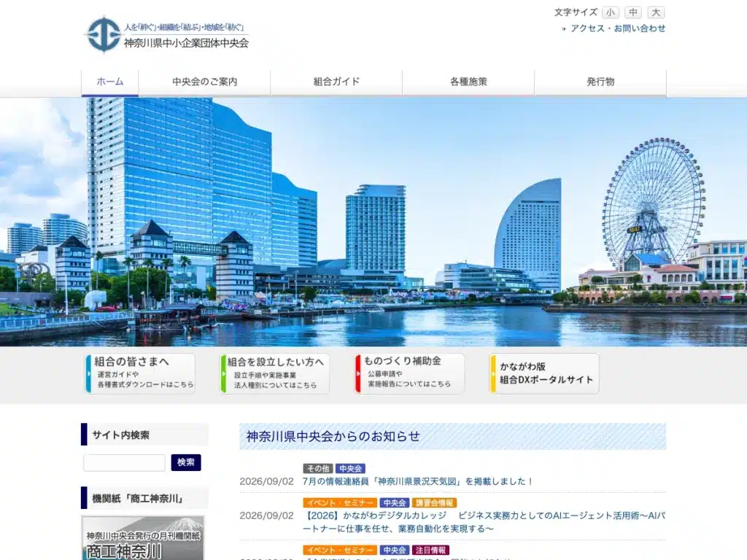Open 組合ガイド menu item
The width and height of the screenshot is (747, 560).
click(336, 82)
